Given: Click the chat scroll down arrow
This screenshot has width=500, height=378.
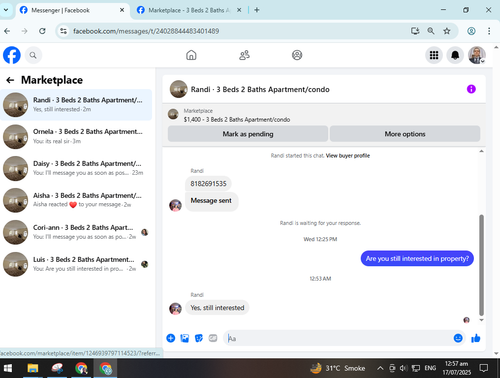Looking at the screenshot, I should tap(481, 320).
